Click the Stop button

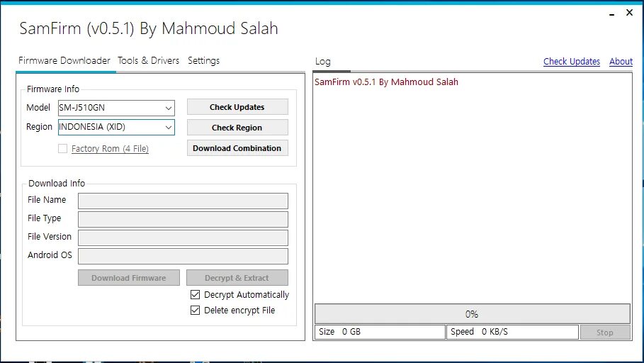pyautogui.click(x=605, y=333)
